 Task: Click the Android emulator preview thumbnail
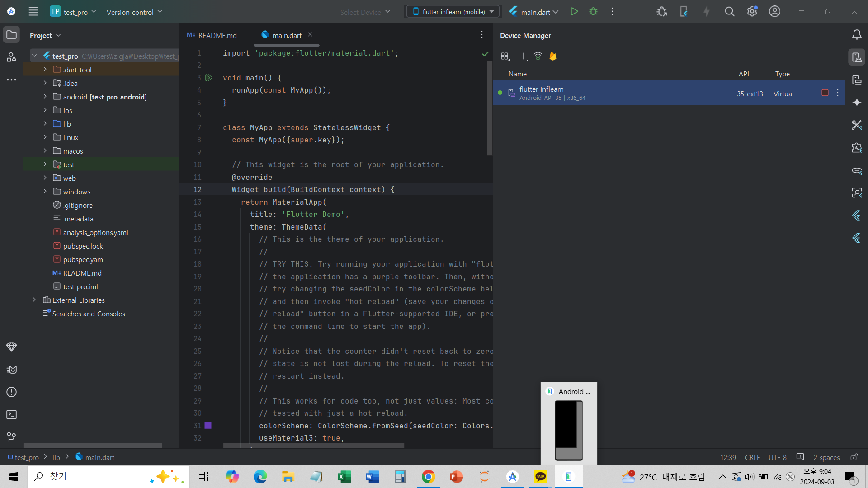[569, 430]
